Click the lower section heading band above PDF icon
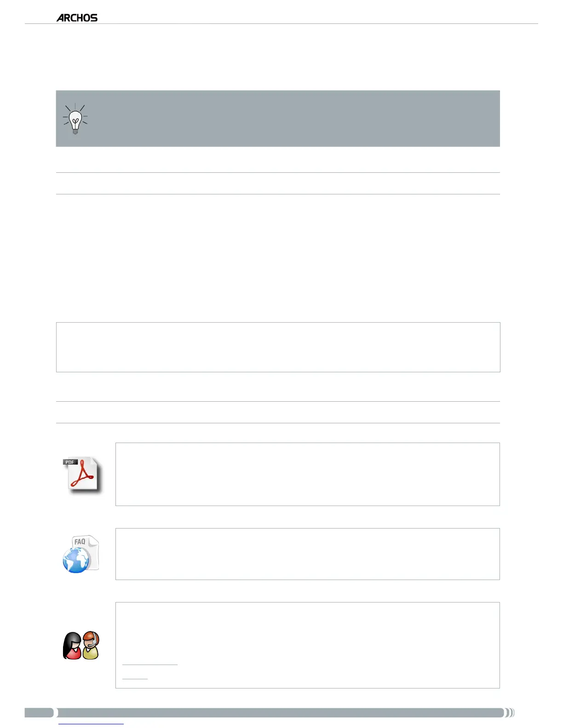Screen dimensions: 563x728 [278, 412]
